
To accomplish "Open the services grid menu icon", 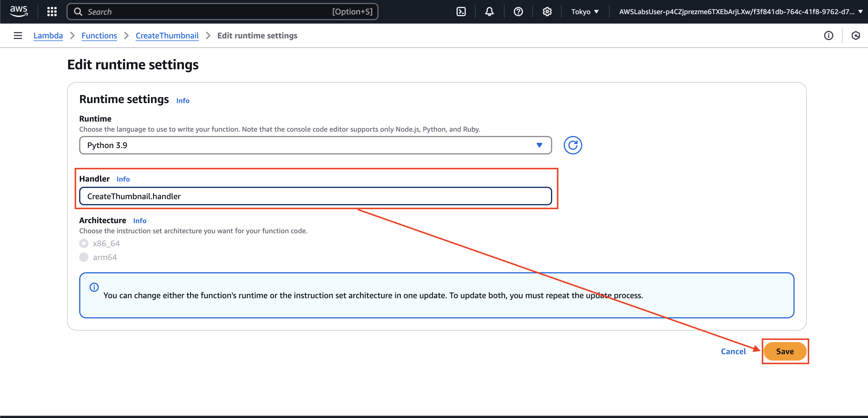I will [51, 12].
